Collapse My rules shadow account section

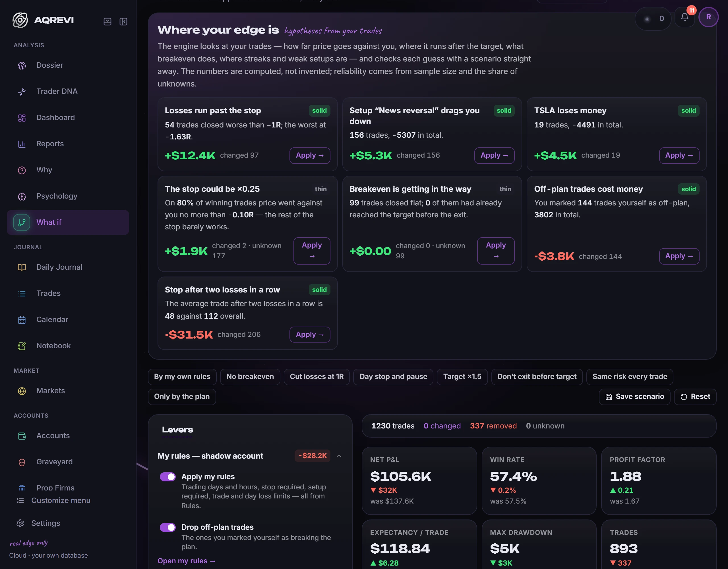pyautogui.click(x=339, y=456)
